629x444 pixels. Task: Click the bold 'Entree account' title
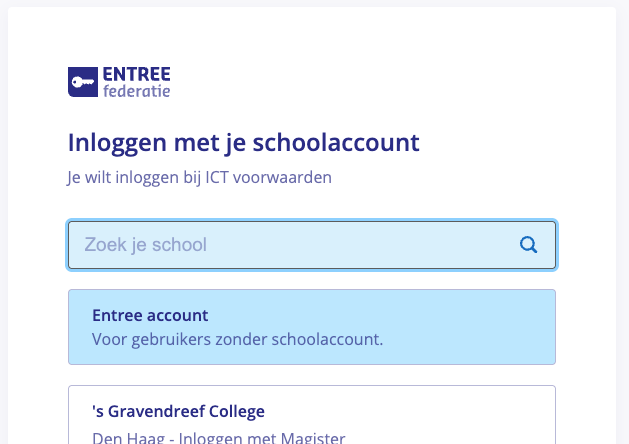[150, 315]
